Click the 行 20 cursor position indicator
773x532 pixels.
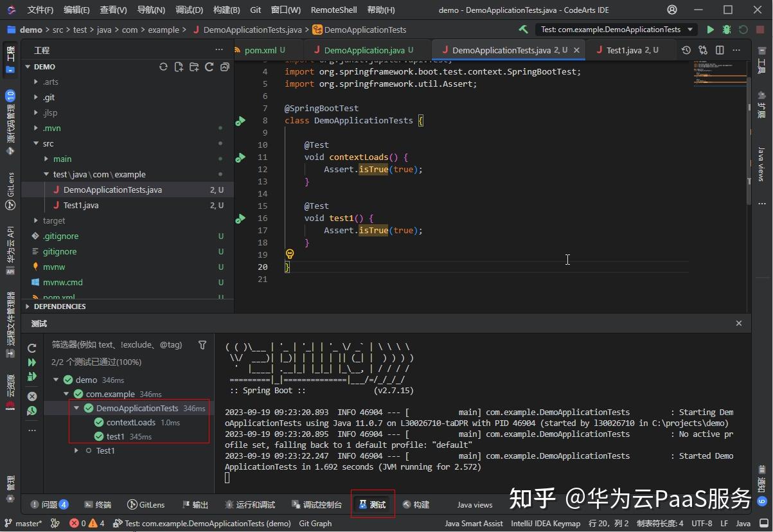point(609,524)
